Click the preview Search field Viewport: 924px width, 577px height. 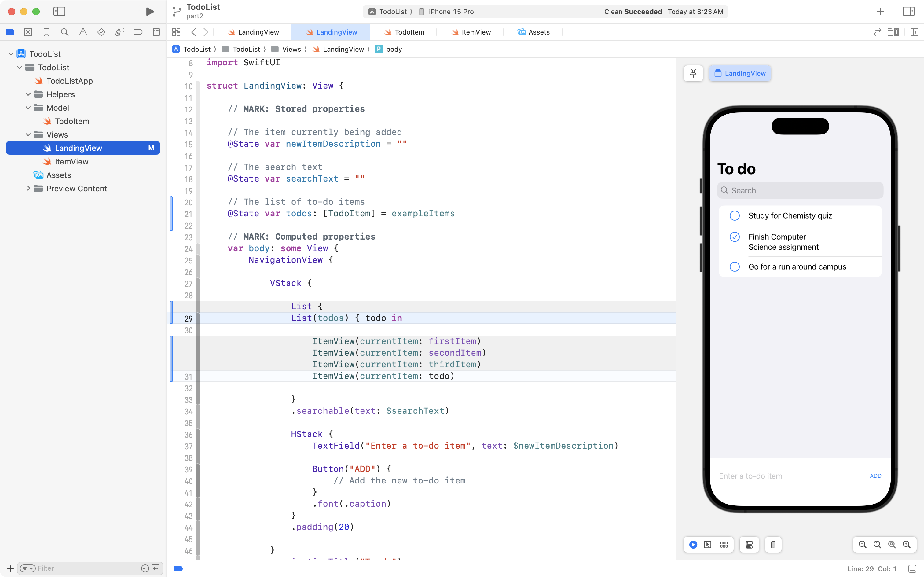pyautogui.click(x=800, y=190)
